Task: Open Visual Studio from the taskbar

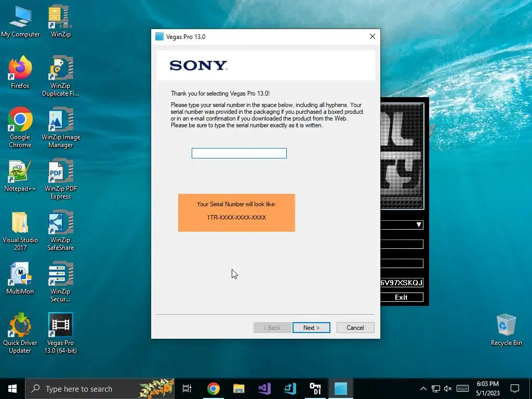Action: coord(264,389)
